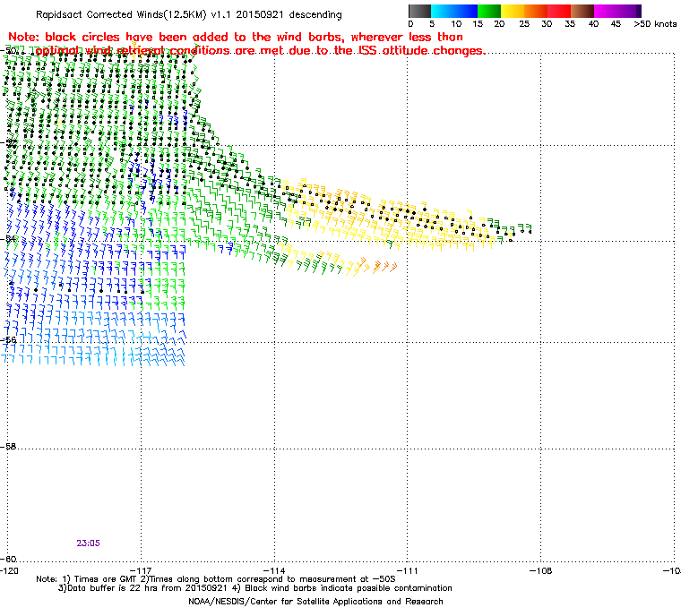Select the blue 10–15 knots legend segment
681x616 pixels.
point(466,11)
